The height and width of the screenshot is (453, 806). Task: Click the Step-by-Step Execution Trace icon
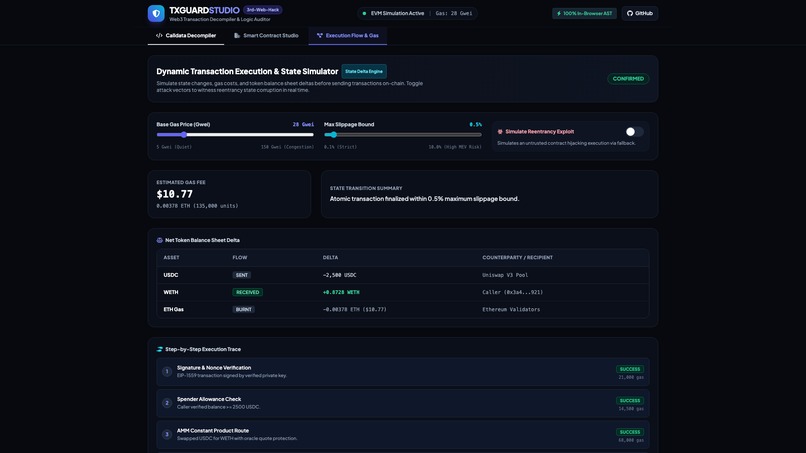159,349
